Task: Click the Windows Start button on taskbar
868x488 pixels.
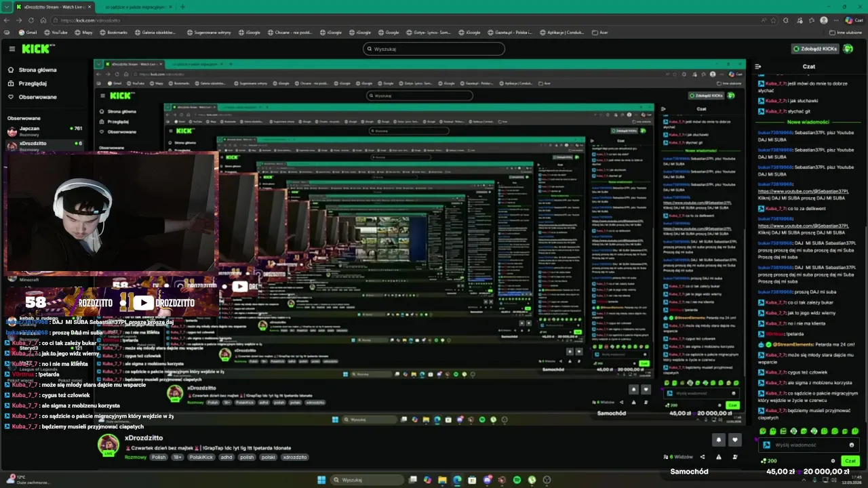Action: pos(321,480)
